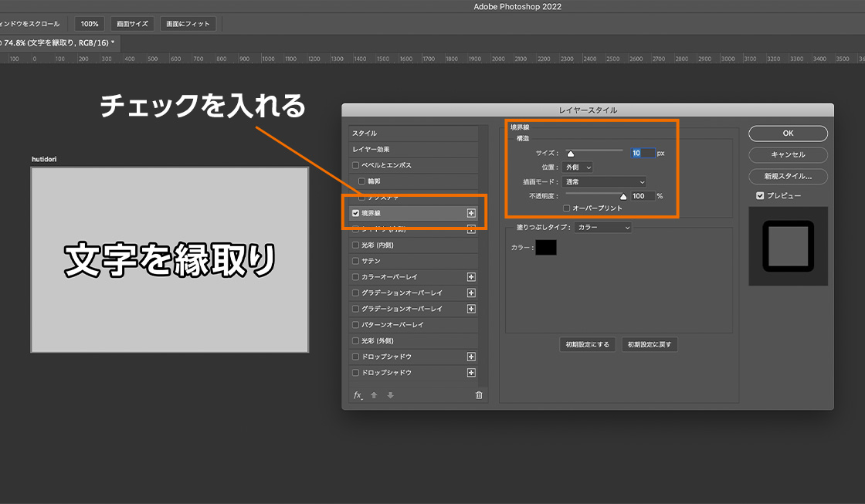Toggle the プレビュー checkbox off
Screen dimensions: 865x504
coord(760,196)
